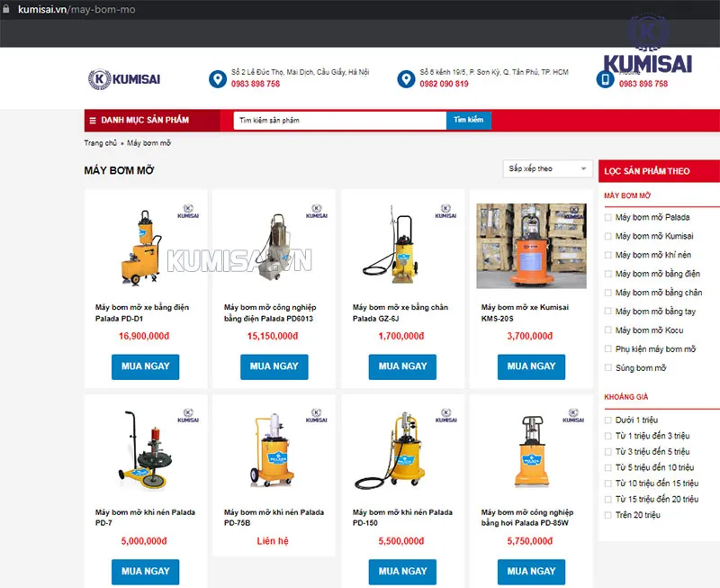Check Máy bơm mỡ bằng tay filter
The image size is (720, 588).
pyautogui.click(x=608, y=312)
